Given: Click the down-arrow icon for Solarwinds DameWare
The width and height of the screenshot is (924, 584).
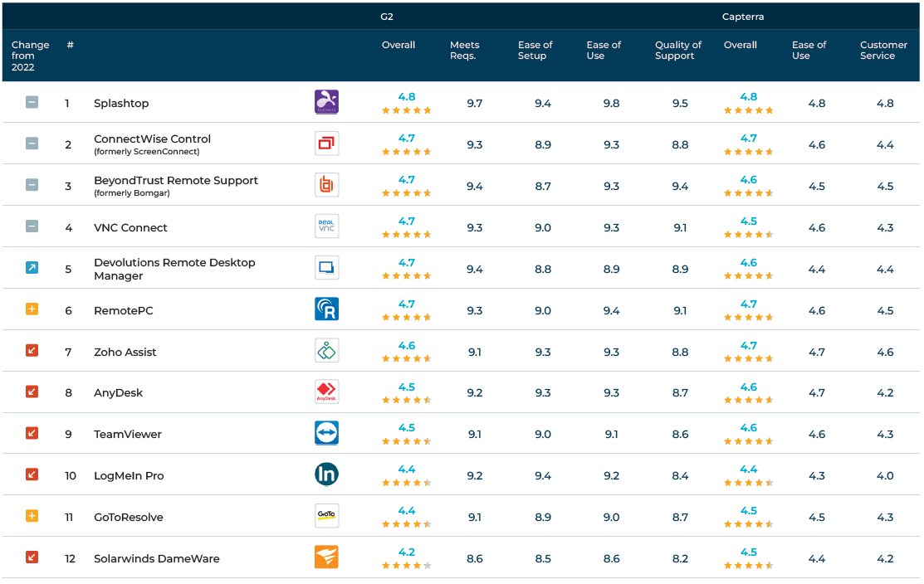Looking at the screenshot, I should coord(32,557).
